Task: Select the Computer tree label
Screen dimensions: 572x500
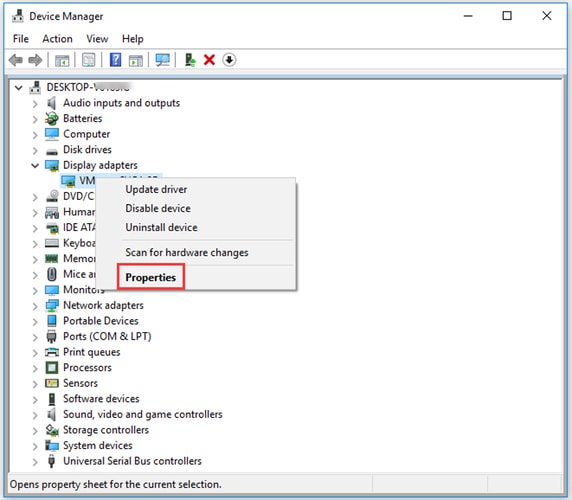Action: [x=86, y=134]
